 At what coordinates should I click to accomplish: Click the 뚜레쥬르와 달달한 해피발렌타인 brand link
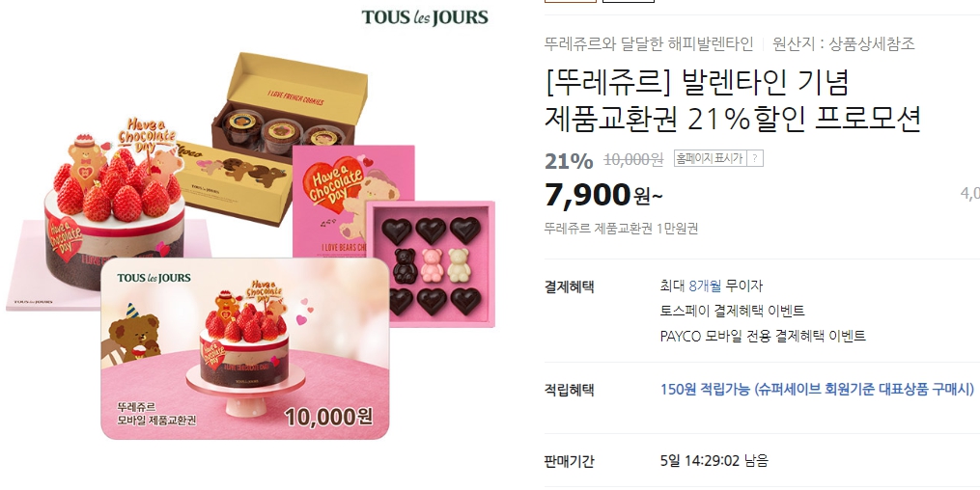coord(649,43)
